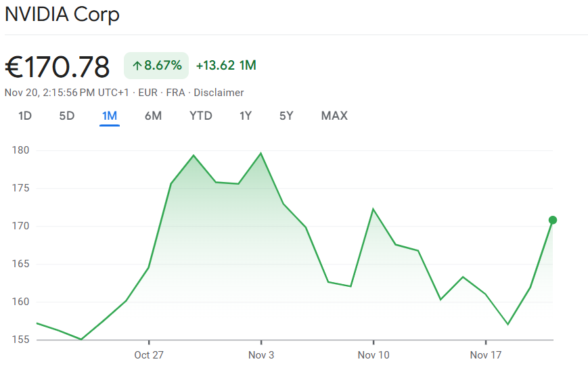Display the 5Y price history
The image size is (588, 368).
[286, 116]
